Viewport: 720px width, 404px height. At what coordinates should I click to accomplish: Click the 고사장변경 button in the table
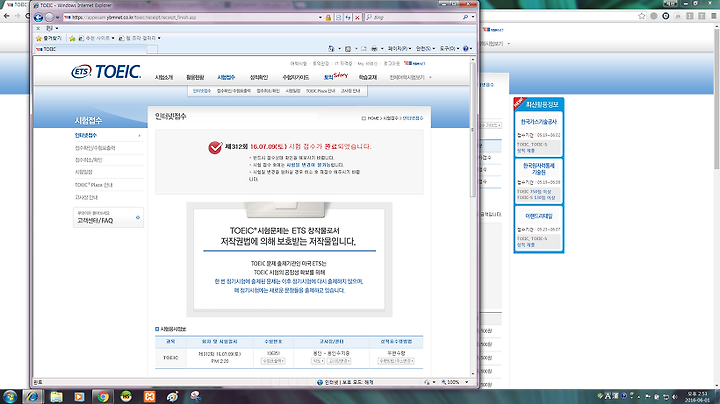(339, 361)
